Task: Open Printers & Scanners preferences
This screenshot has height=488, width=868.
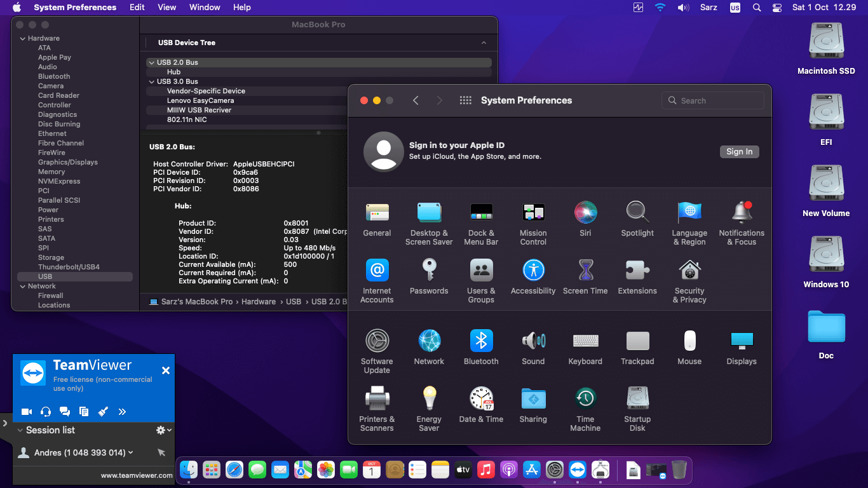Action: tap(377, 409)
